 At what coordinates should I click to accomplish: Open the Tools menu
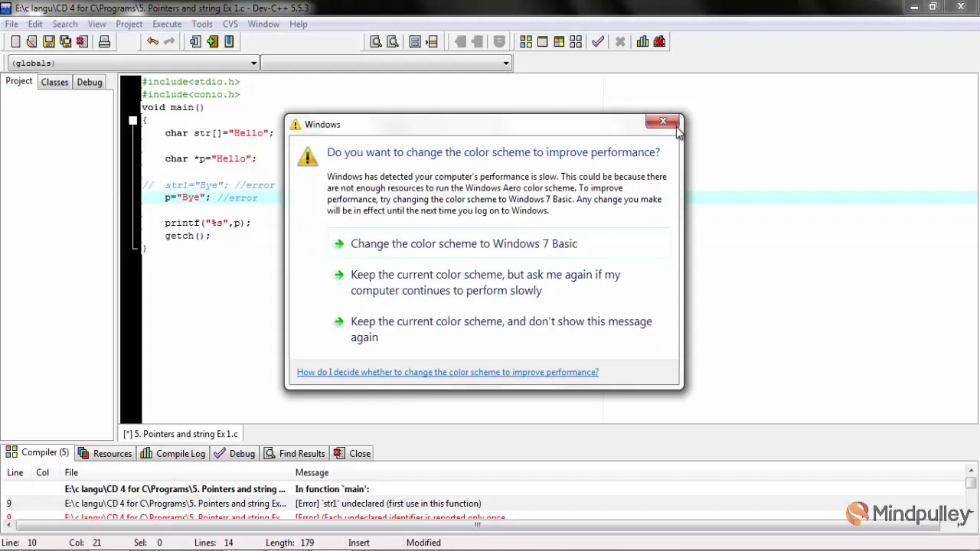click(202, 24)
